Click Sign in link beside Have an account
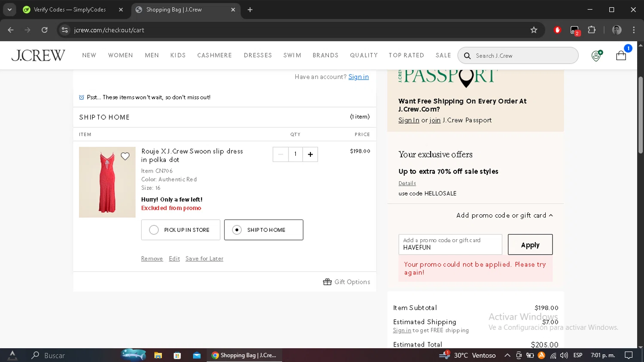The height and width of the screenshot is (362, 644). coord(358,77)
